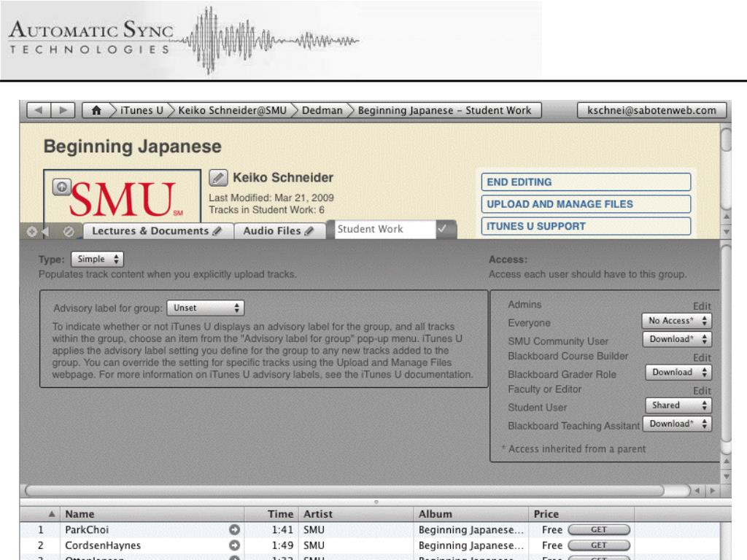Switch to the Lectures & Documents tab
The width and height of the screenshot is (747, 560).
tap(158, 231)
